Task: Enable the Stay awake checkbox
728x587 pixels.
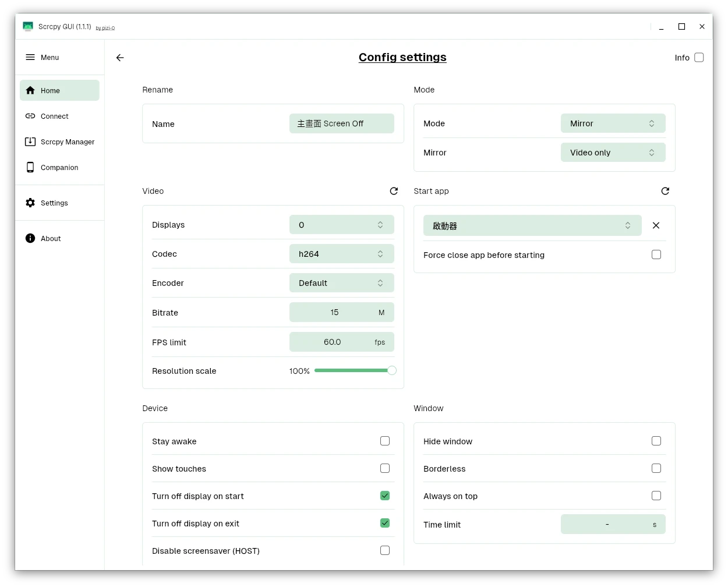Action: (385, 441)
